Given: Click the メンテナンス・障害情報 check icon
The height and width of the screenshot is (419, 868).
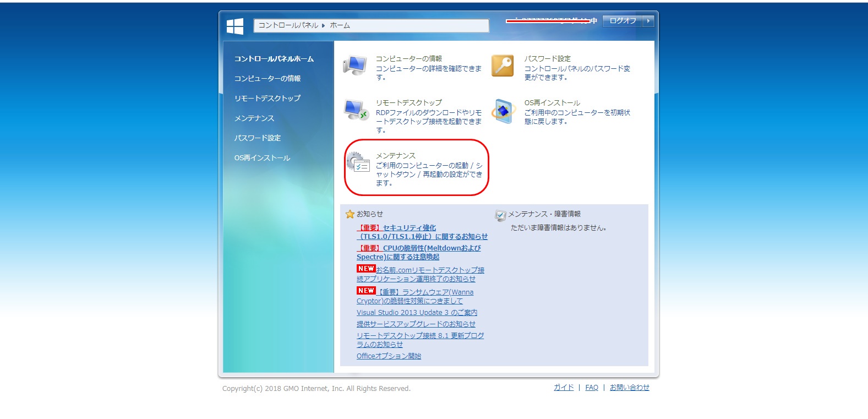Looking at the screenshot, I should 500,215.
